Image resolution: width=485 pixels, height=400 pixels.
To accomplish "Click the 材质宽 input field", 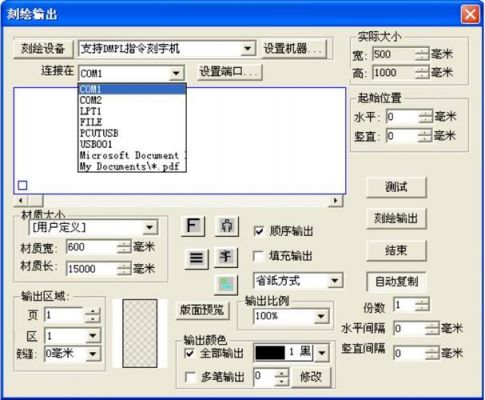I will click(92, 247).
